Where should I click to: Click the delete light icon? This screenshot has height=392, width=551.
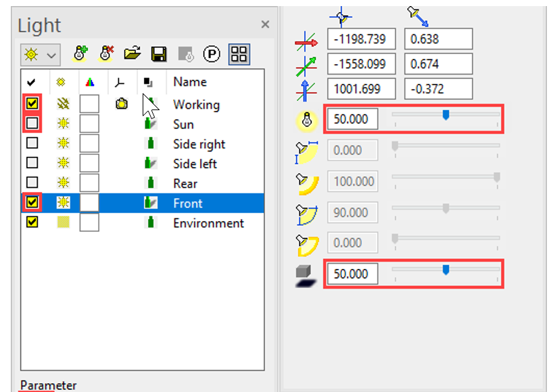(x=106, y=54)
